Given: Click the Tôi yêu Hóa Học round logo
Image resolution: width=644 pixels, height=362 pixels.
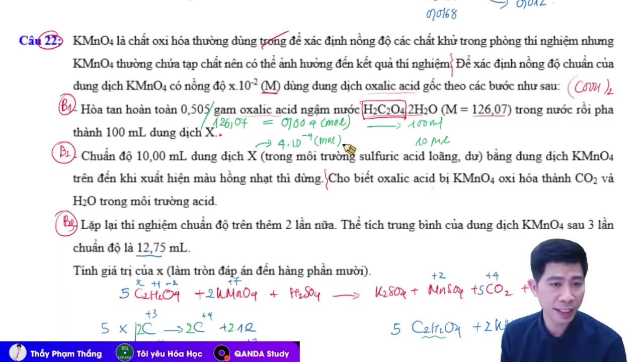Looking at the screenshot, I should click(124, 352).
